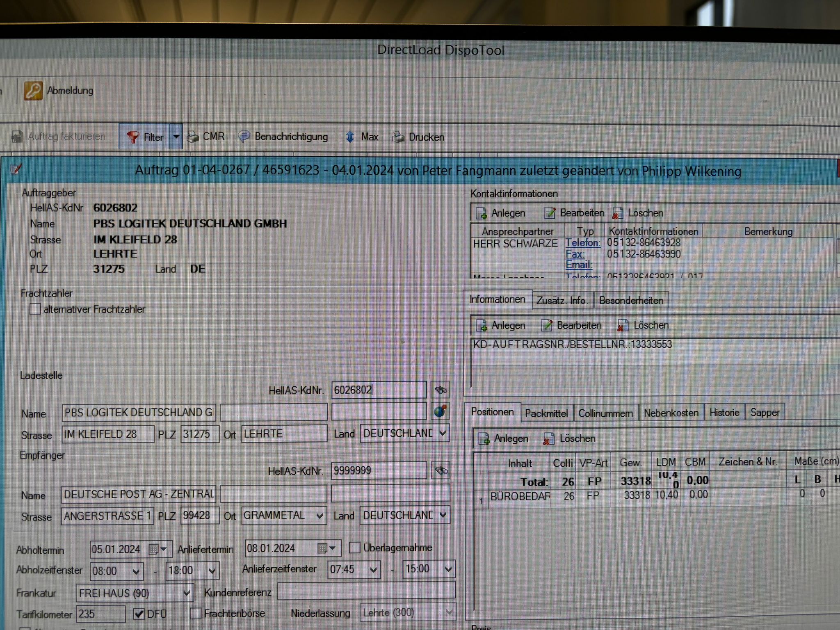Switch to the Sapper tab

pos(765,413)
